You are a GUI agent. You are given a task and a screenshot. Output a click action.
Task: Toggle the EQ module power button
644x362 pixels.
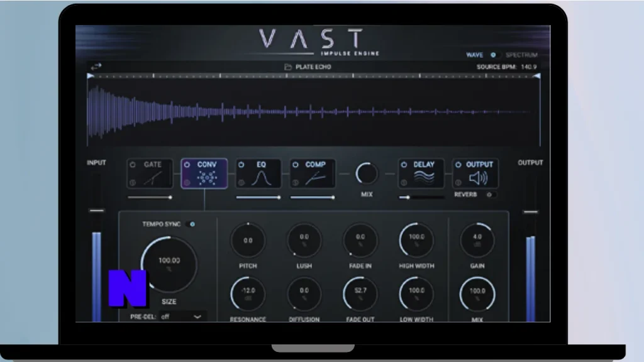point(241,165)
